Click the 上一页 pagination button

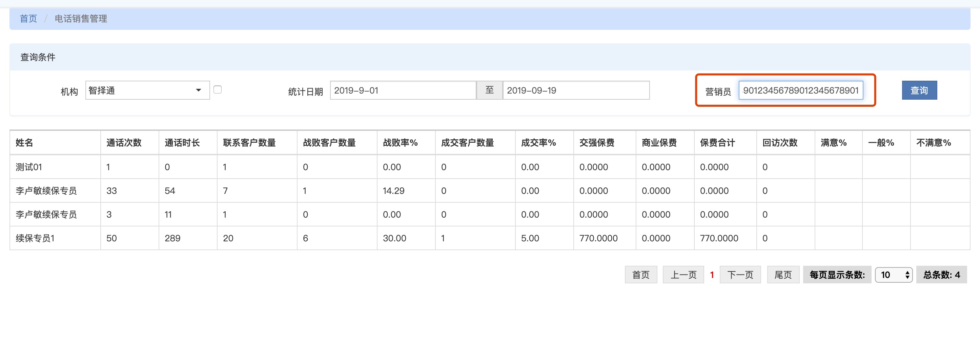pos(683,275)
